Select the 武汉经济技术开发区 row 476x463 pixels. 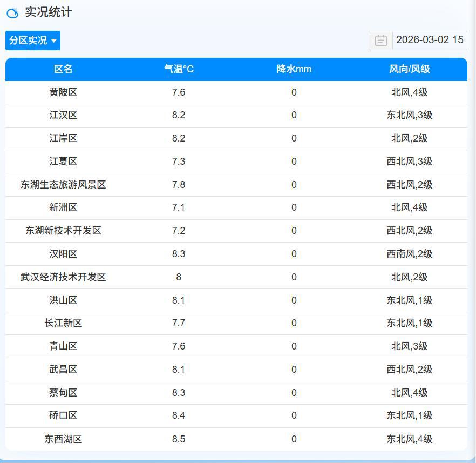[63, 277]
